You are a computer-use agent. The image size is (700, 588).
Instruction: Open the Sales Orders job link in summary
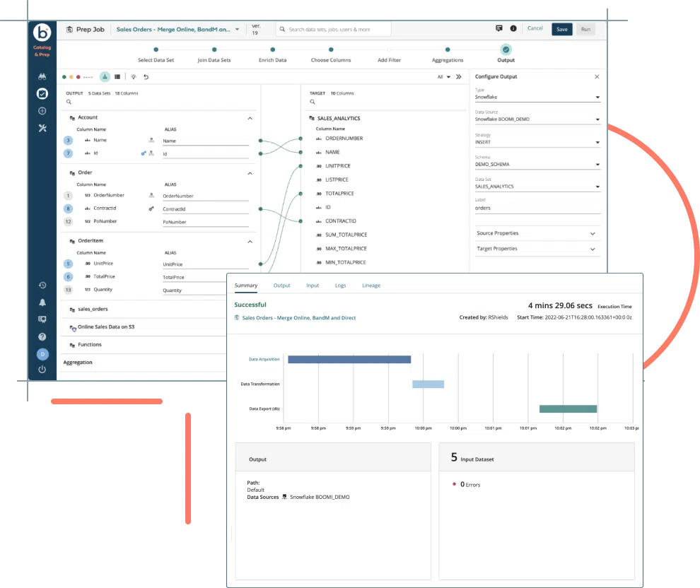coord(298,318)
